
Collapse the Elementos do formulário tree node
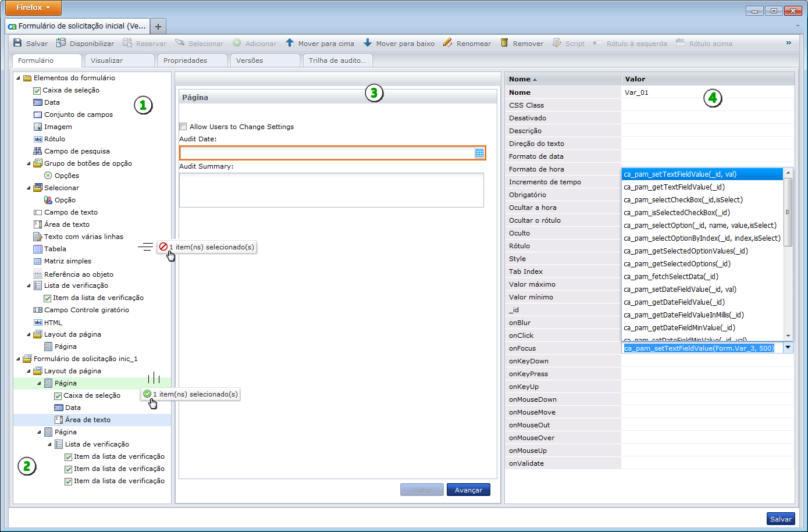[19, 78]
